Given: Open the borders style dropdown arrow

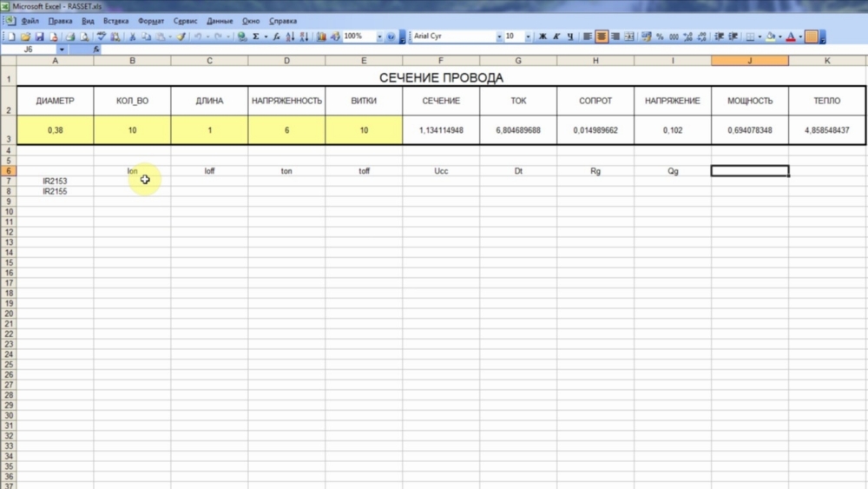Looking at the screenshot, I should [759, 36].
